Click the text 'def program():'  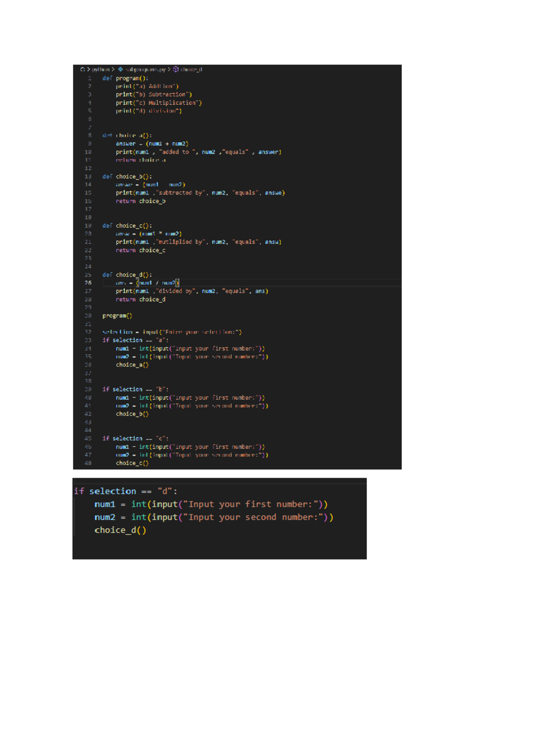coord(125,78)
